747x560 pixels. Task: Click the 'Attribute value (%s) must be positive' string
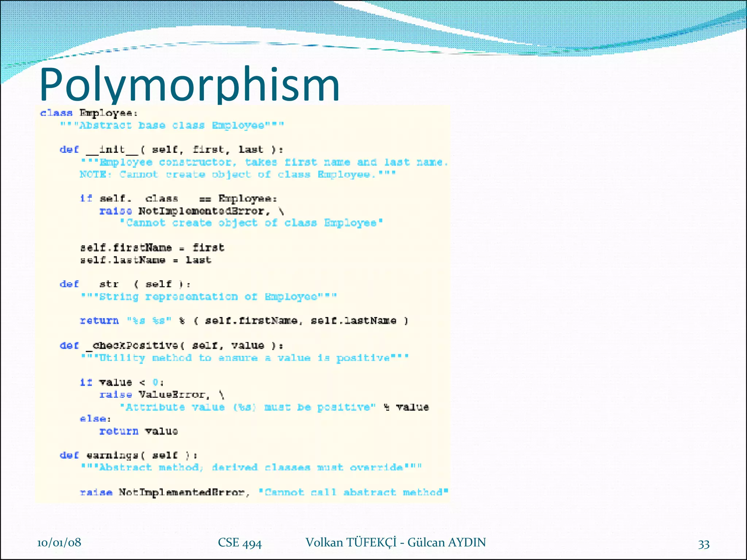tap(248, 407)
